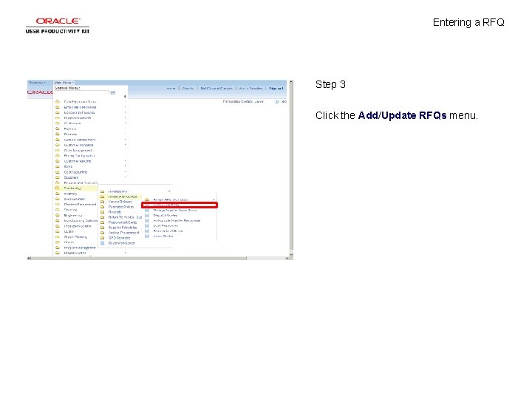Click folder icon beside Inventory

pos(58,194)
